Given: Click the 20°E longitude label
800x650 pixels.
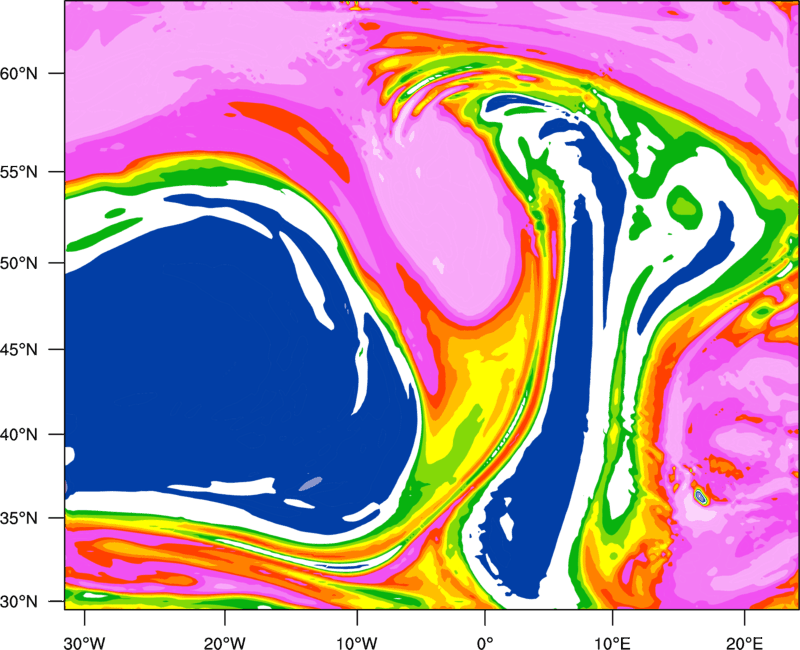Looking at the screenshot, I should point(744,643).
